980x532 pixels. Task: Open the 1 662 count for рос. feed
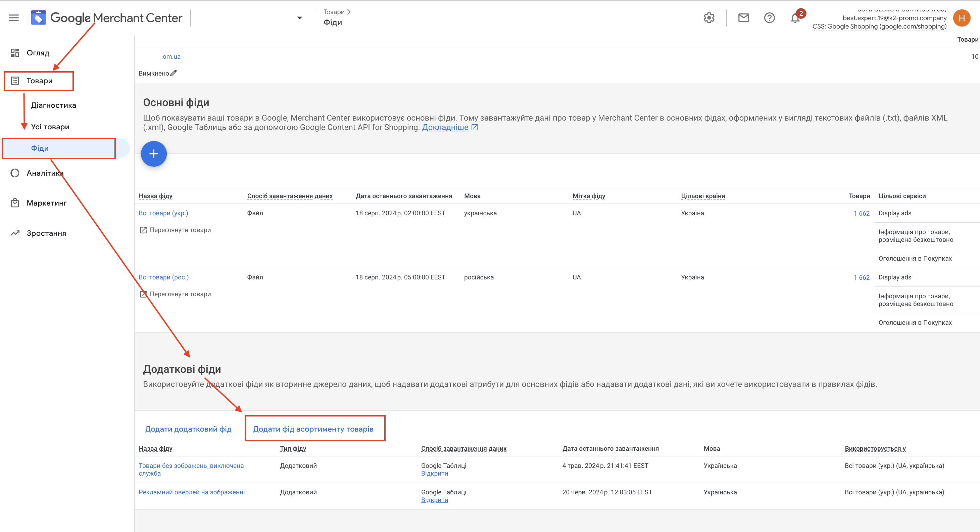tap(861, 278)
